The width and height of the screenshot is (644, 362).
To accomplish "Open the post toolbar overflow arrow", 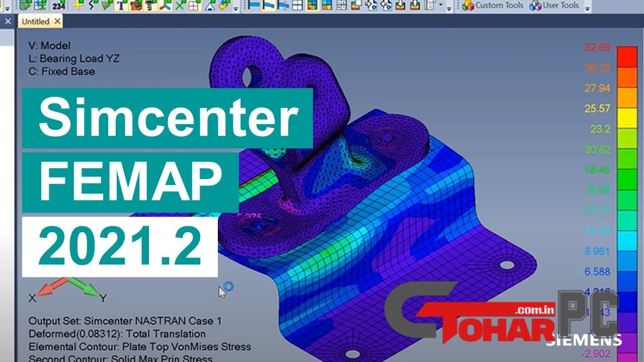I will point(448,8).
